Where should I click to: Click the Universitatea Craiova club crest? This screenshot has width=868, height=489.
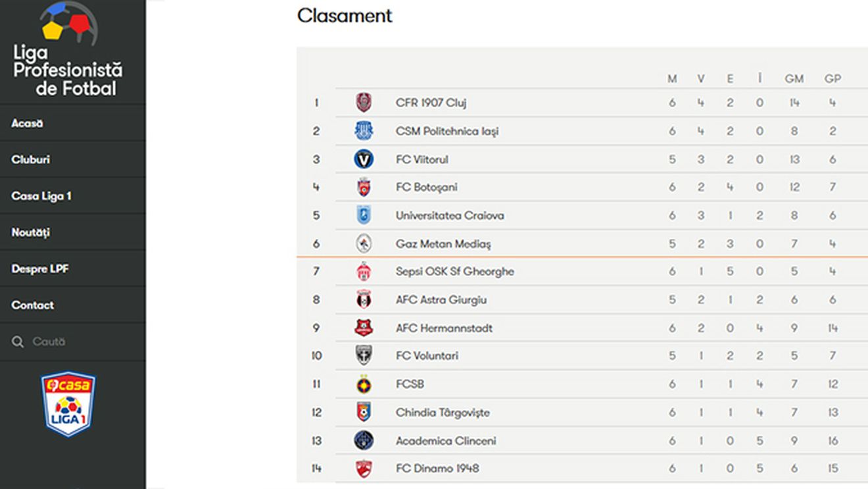pyautogui.click(x=364, y=215)
